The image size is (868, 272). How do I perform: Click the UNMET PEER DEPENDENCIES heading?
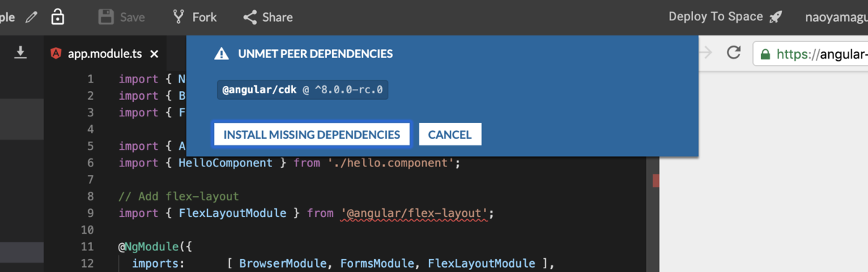(315, 54)
